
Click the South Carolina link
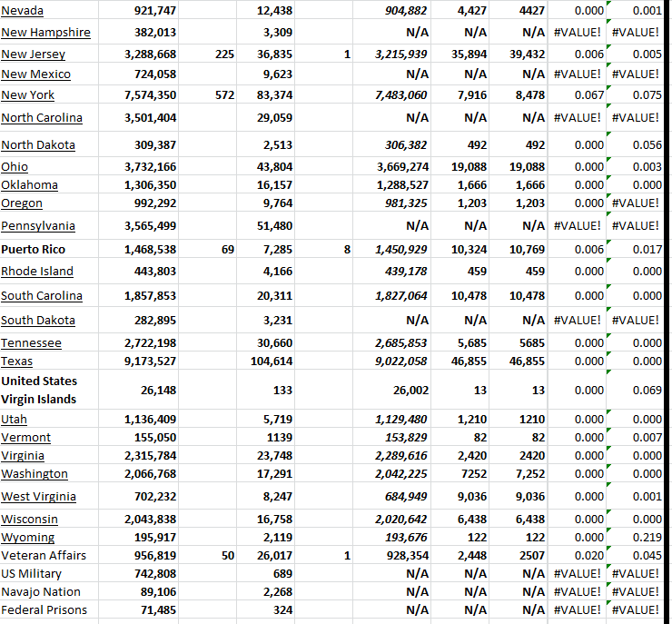click(x=41, y=296)
